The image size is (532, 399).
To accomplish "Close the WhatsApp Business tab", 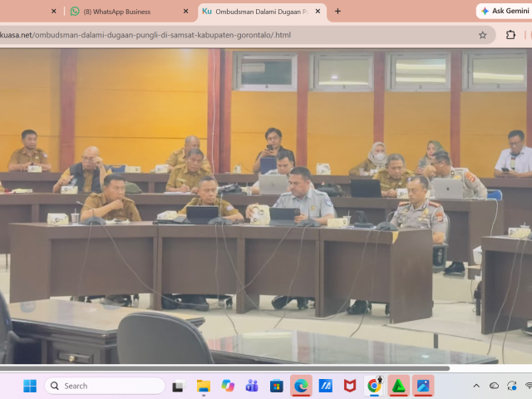I will (185, 11).
